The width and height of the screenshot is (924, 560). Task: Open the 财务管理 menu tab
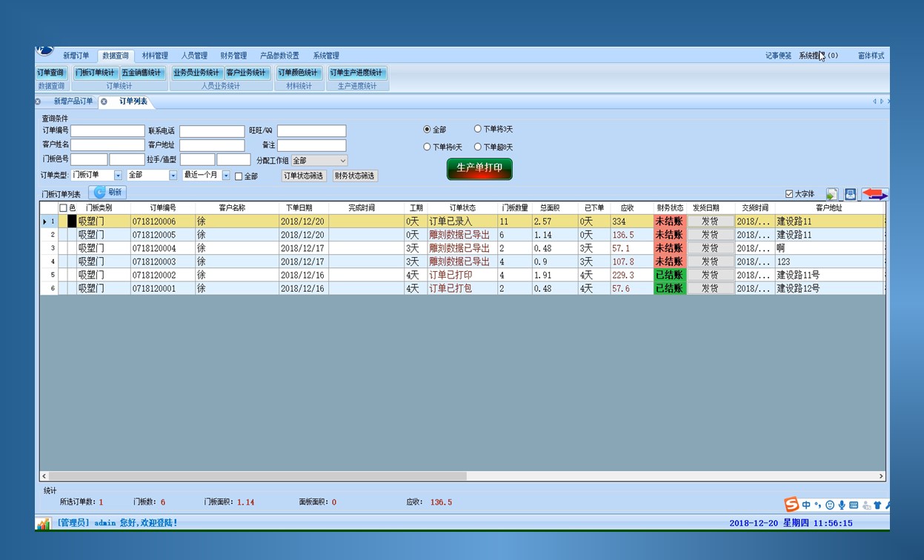click(233, 56)
